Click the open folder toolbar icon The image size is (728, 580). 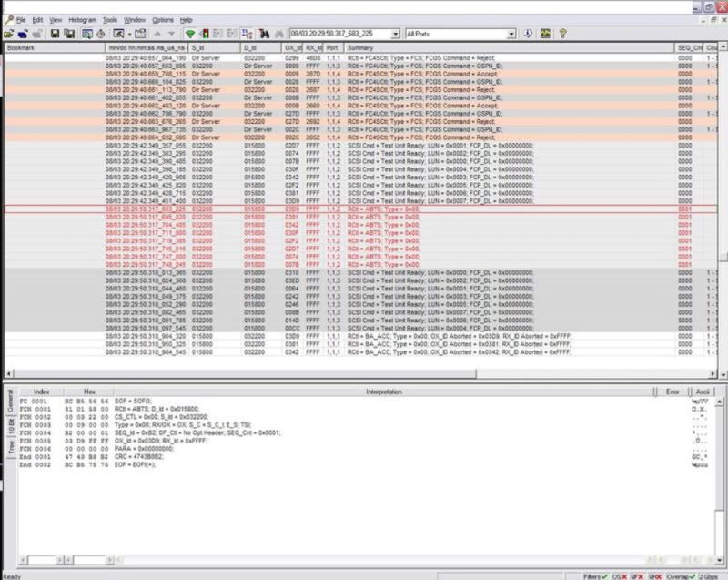click(x=7, y=34)
